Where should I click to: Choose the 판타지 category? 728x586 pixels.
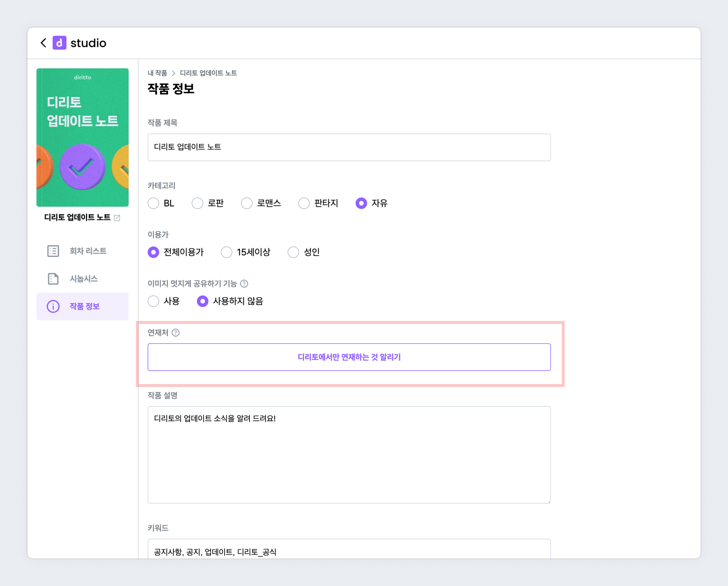pos(304,203)
